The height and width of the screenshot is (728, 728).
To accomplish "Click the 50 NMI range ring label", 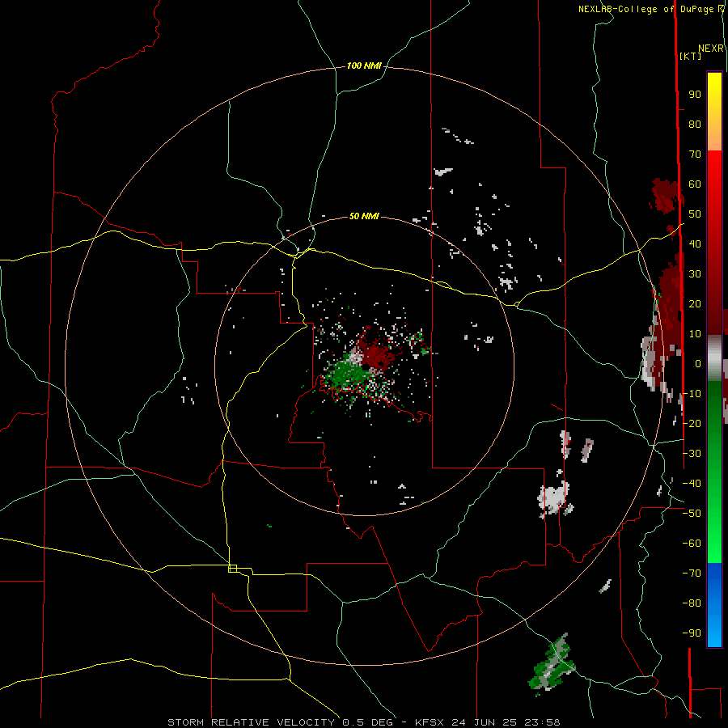I will 364,216.
